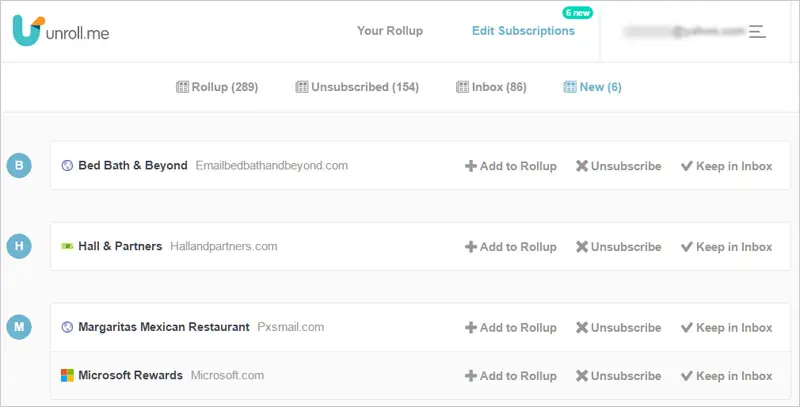Open Your Rollup page
Image resolution: width=800 pixels, height=407 pixels.
coord(390,31)
